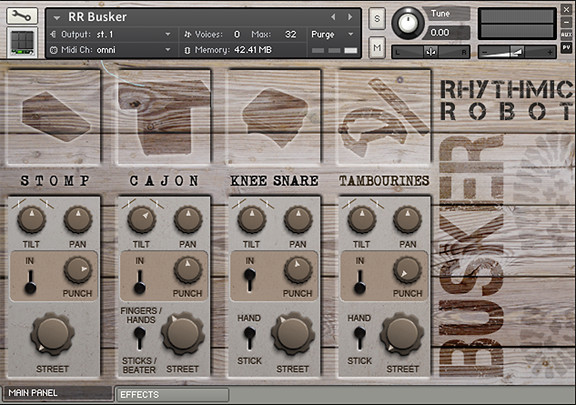
Task: Toggle the Stomp IN switch
Action: (30, 282)
